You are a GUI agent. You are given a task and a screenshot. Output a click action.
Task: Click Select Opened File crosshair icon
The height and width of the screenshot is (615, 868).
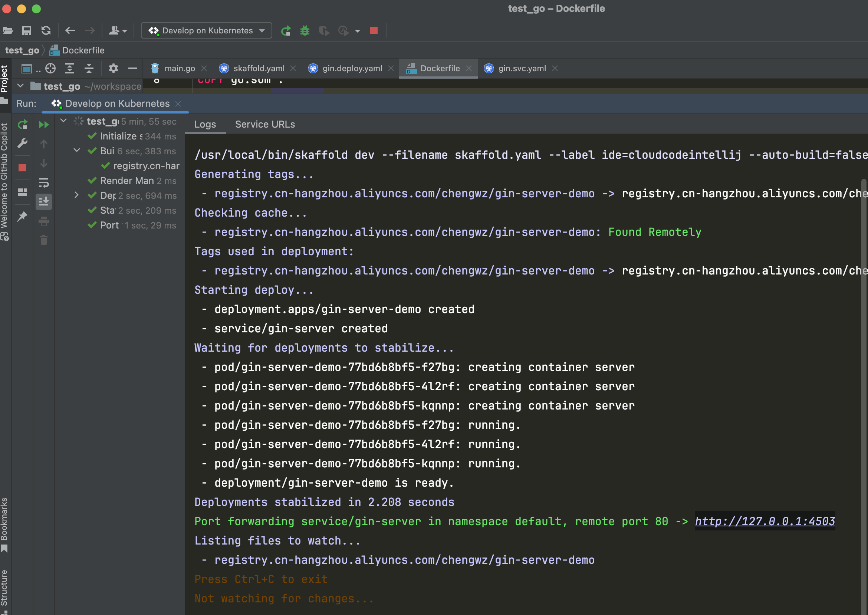point(50,69)
